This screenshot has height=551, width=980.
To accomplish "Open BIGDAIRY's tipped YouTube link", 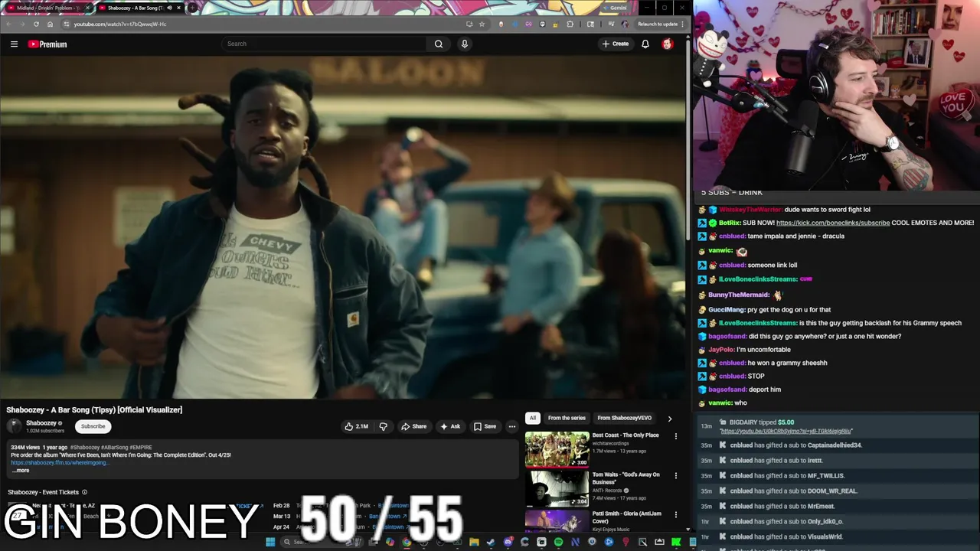I will coord(786,432).
